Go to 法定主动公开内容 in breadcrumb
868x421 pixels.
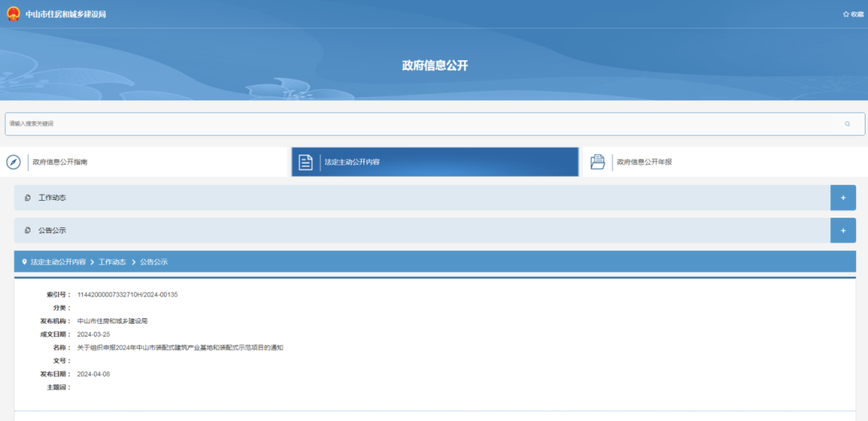pos(58,262)
